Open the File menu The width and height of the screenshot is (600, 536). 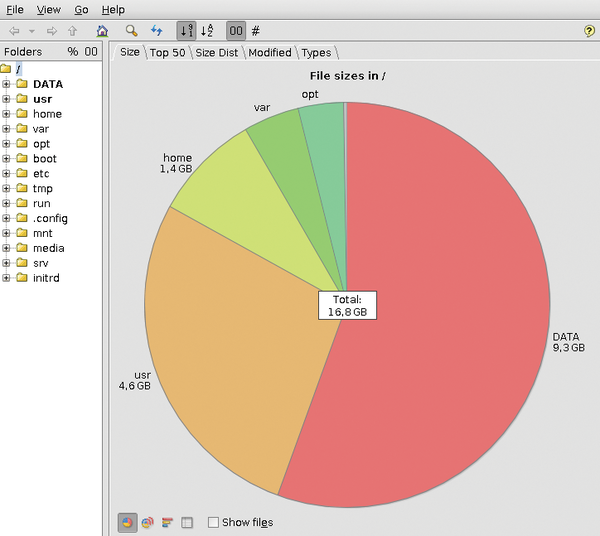[15, 10]
